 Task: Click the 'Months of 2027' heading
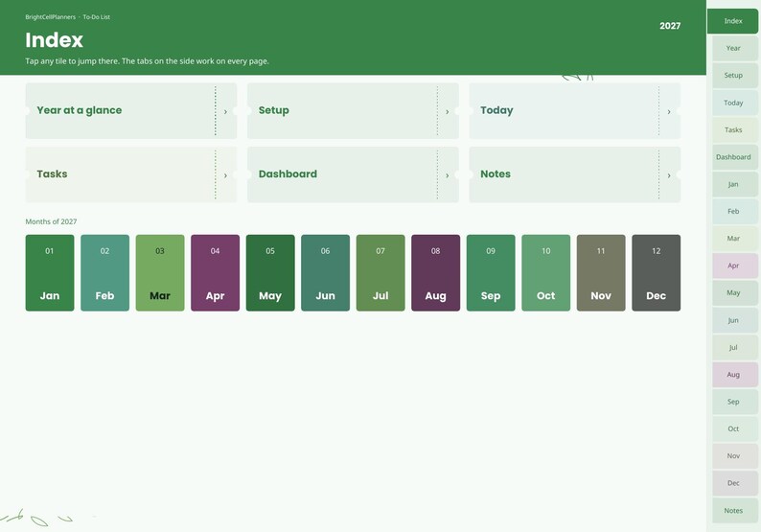[x=51, y=221]
